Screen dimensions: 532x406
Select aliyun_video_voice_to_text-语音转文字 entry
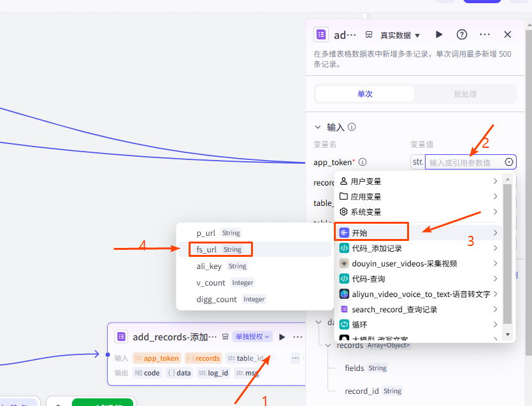click(x=419, y=294)
